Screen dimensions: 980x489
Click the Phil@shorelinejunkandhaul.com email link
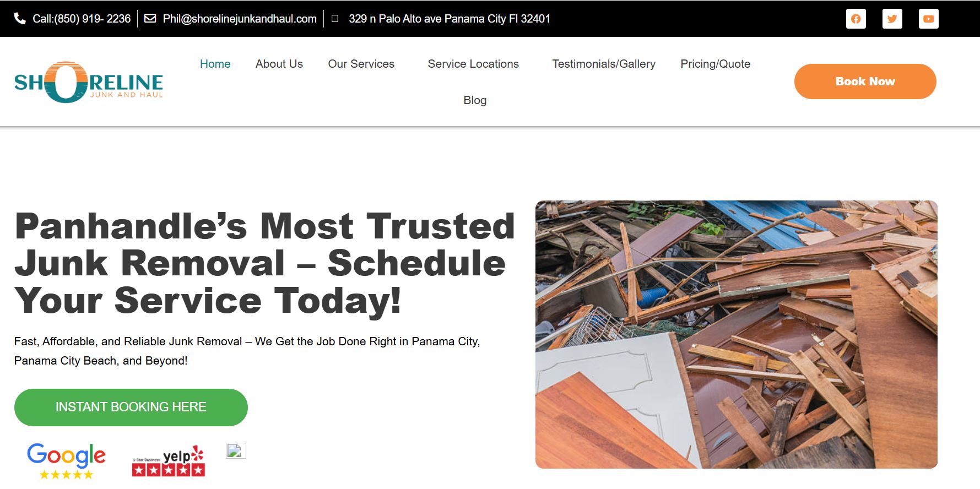(240, 19)
